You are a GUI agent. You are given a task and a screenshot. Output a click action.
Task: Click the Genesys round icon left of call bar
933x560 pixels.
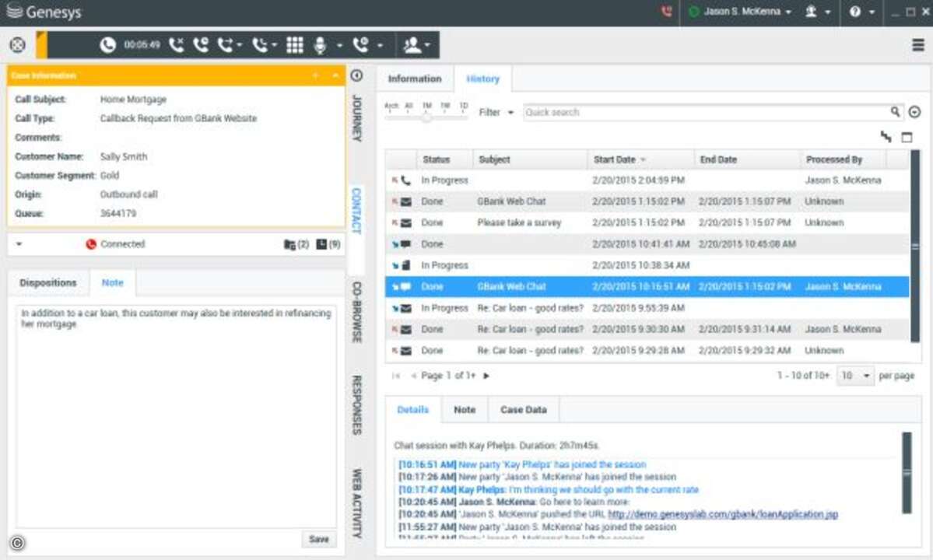tap(17, 45)
